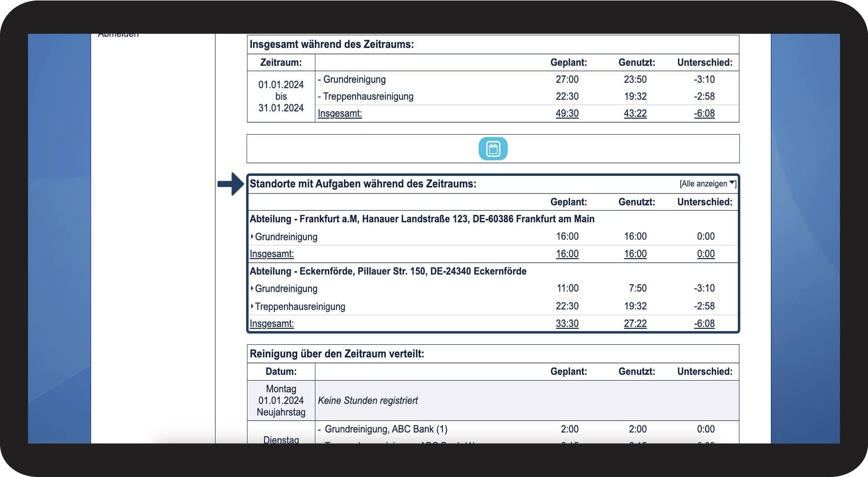Click Insgesamt link under Eckernförde department
This screenshot has width=868, height=477.
[x=272, y=324]
